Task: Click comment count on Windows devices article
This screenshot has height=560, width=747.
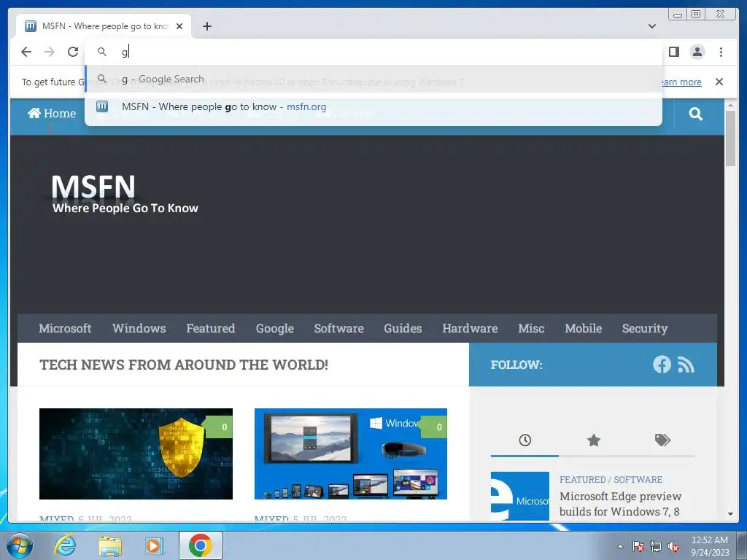Action: pyautogui.click(x=436, y=427)
